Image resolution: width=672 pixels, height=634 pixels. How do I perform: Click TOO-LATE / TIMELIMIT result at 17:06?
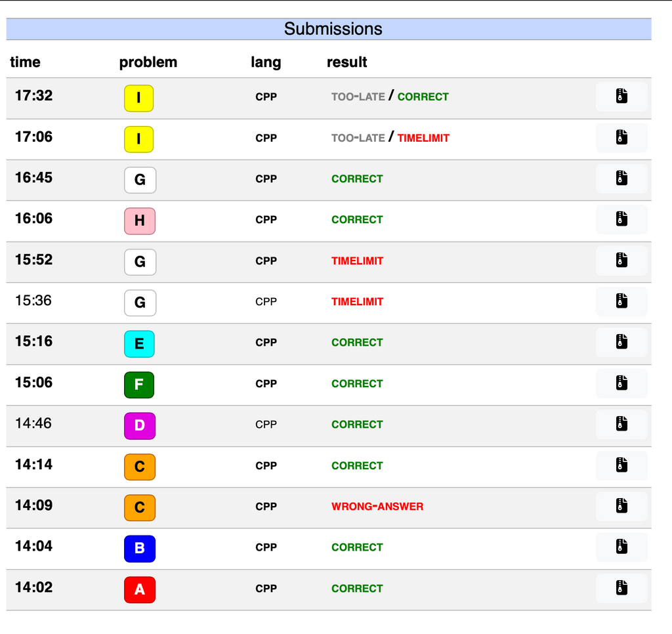390,138
